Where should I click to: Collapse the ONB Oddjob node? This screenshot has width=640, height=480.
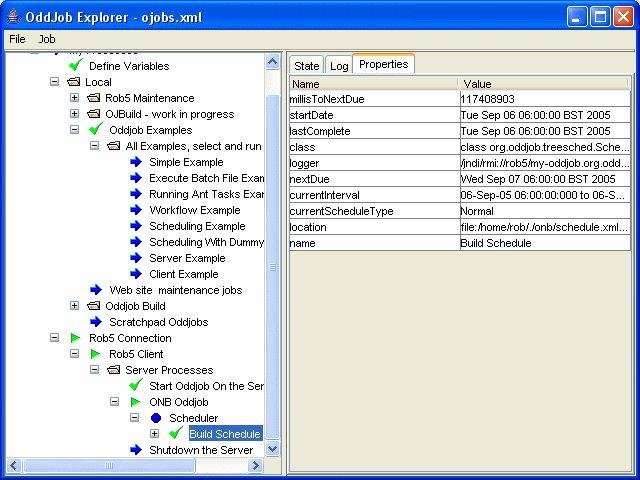(x=114, y=402)
